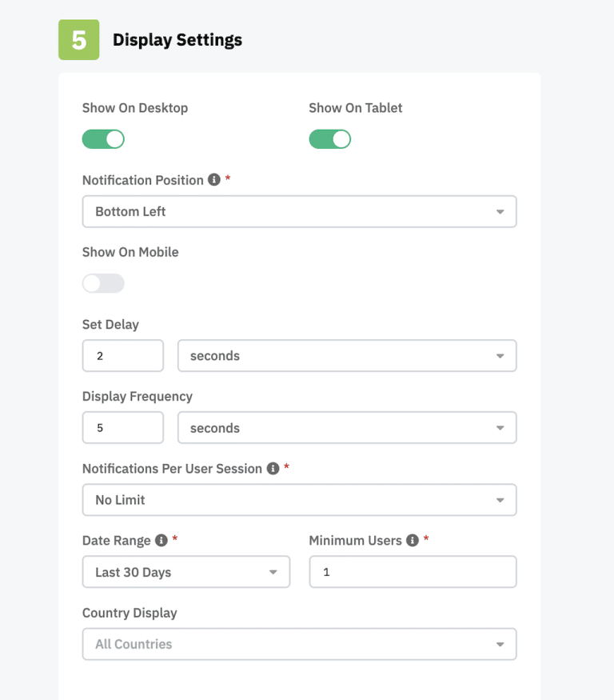Viewport: 614px width, 700px height.
Task: Click the chevron on the Country Display dropdown
Action: (501, 643)
